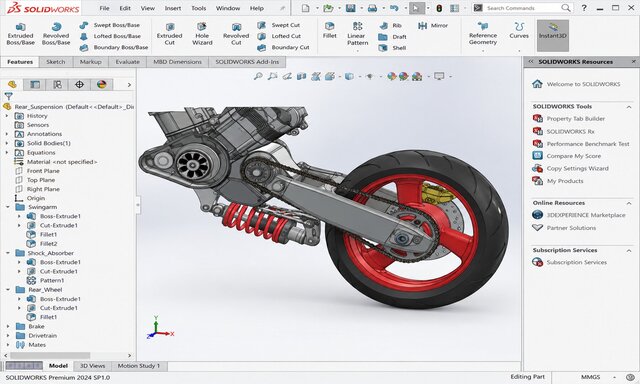Open the Curves tools
Viewport: 640px width, 384px height.
pyautogui.click(x=519, y=31)
